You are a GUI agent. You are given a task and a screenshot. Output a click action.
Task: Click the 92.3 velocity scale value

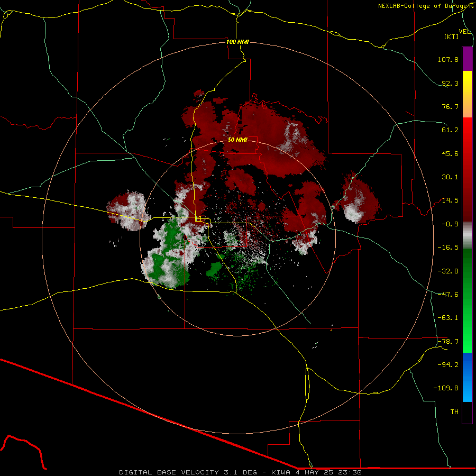tap(450, 83)
